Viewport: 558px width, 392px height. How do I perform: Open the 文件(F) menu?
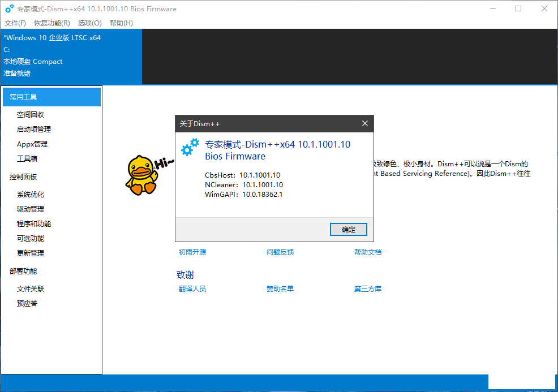pyautogui.click(x=15, y=23)
